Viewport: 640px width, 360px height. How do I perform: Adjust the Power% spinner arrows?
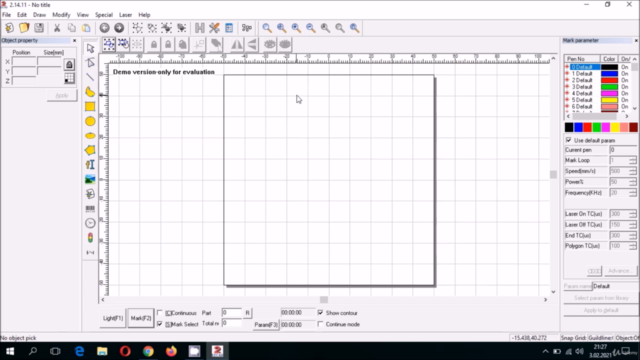632,182
